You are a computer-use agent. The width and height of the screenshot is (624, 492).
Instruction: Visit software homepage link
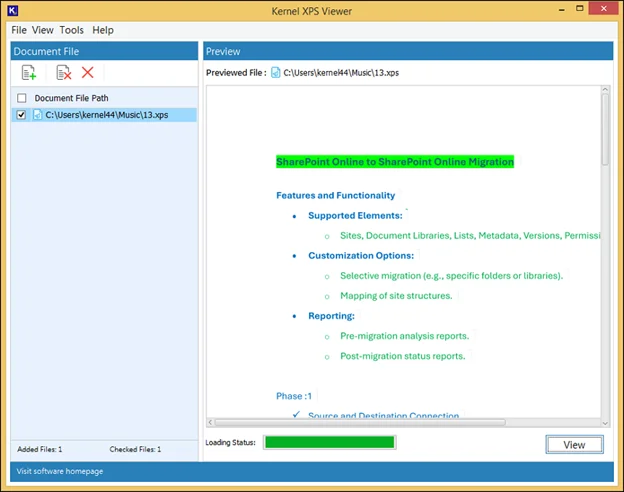pyautogui.click(x=60, y=471)
